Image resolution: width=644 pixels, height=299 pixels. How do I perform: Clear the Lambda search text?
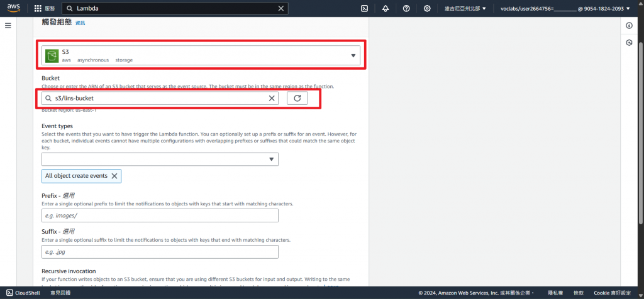pos(281,9)
